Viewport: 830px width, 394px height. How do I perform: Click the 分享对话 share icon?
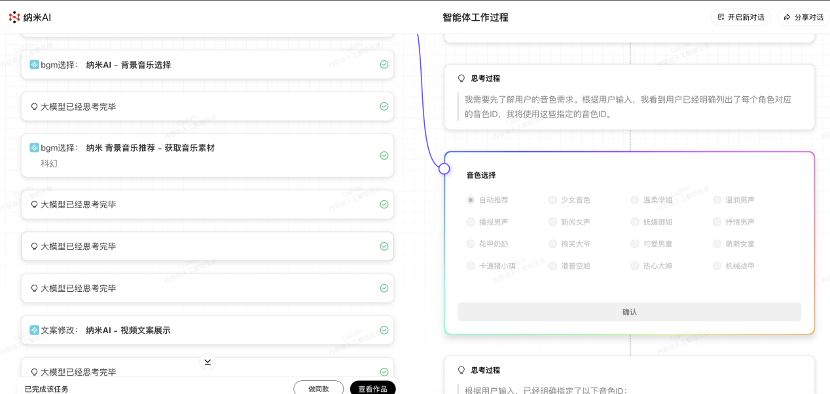coord(787,17)
